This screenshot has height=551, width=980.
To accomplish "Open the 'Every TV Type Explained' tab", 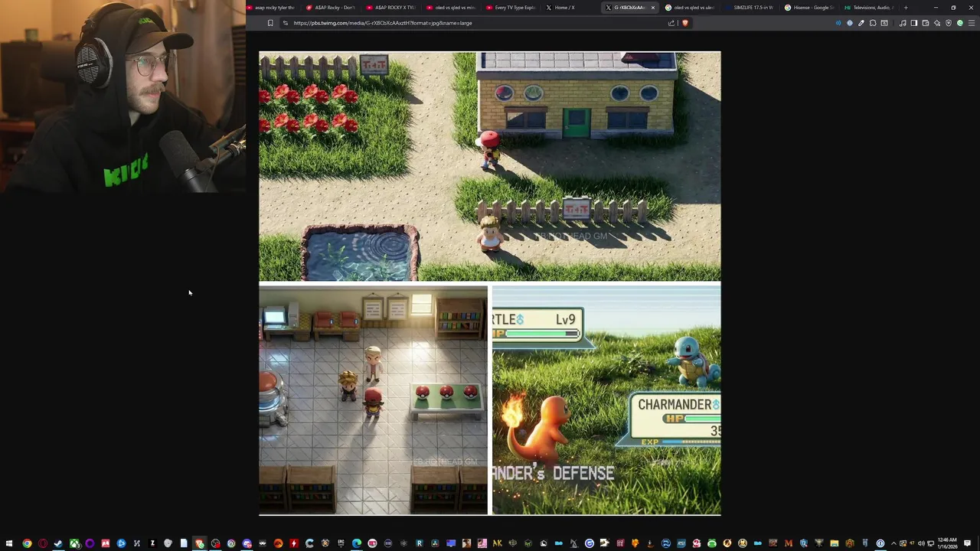I will point(510,8).
